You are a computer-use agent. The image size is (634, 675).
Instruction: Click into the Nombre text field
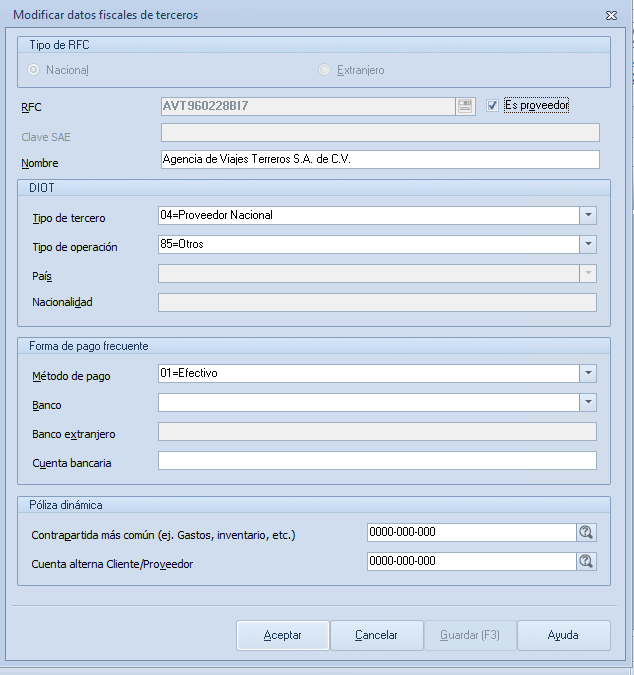point(380,159)
